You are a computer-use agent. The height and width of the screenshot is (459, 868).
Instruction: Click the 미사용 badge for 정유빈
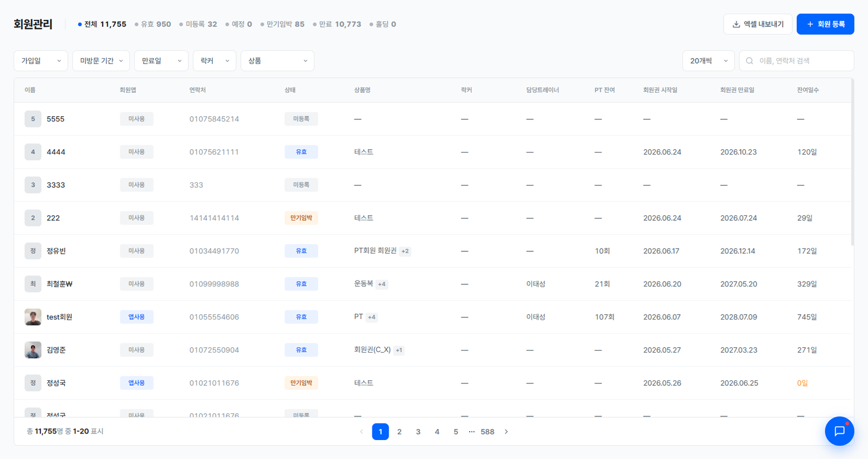(x=136, y=251)
